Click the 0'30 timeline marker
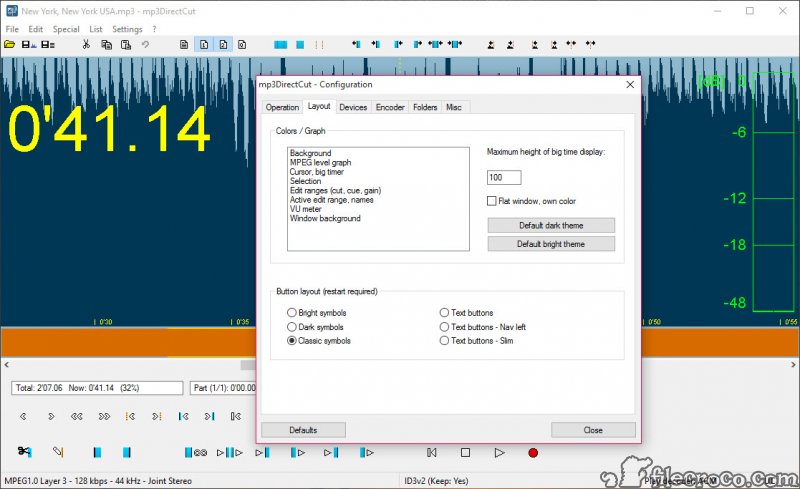 tap(104, 322)
